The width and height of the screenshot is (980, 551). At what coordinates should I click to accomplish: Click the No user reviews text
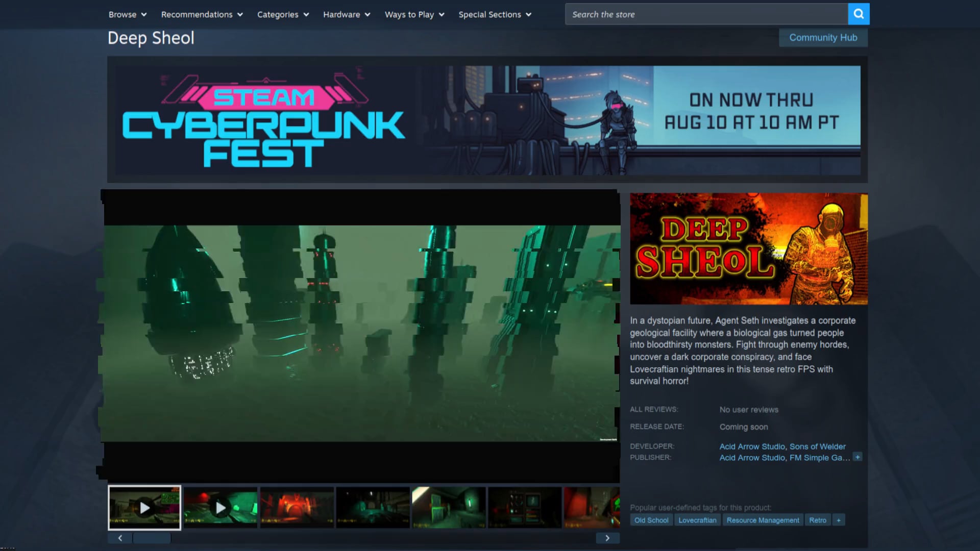tap(749, 410)
